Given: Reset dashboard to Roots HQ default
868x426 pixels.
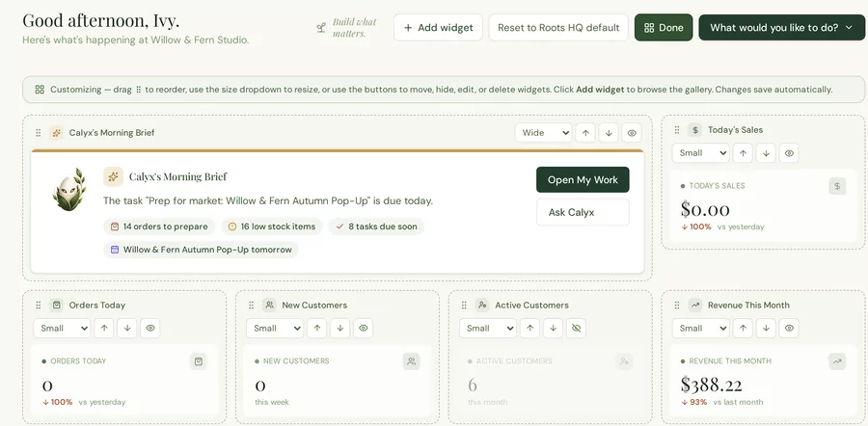Looking at the screenshot, I should pyautogui.click(x=558, y=28).
